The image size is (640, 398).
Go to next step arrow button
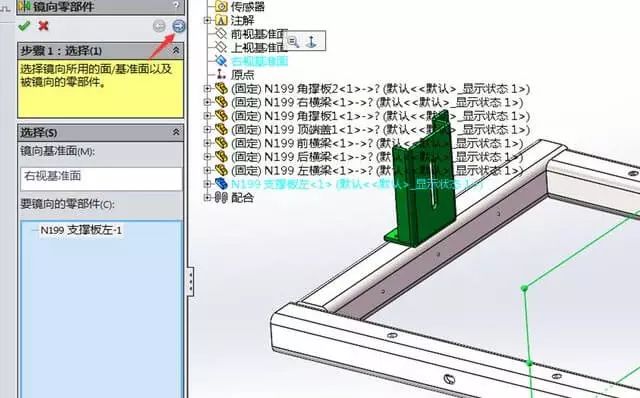[178, 27]
